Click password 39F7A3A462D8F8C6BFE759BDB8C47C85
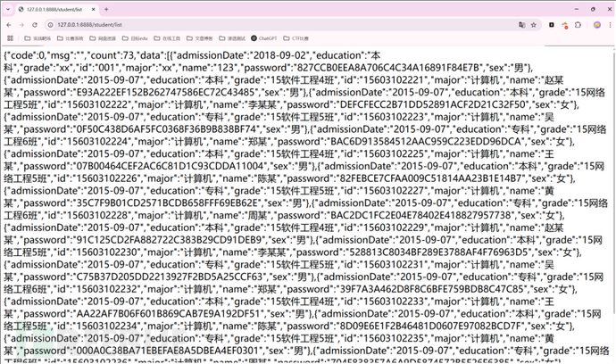This screenshot has height=364, width=616. pyautogui.click(x=432, y=289)
